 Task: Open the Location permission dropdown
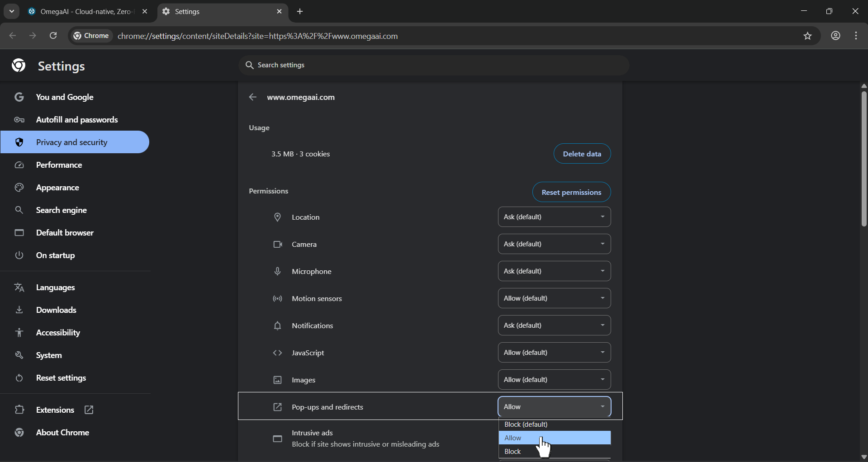(x=554, y=217)
